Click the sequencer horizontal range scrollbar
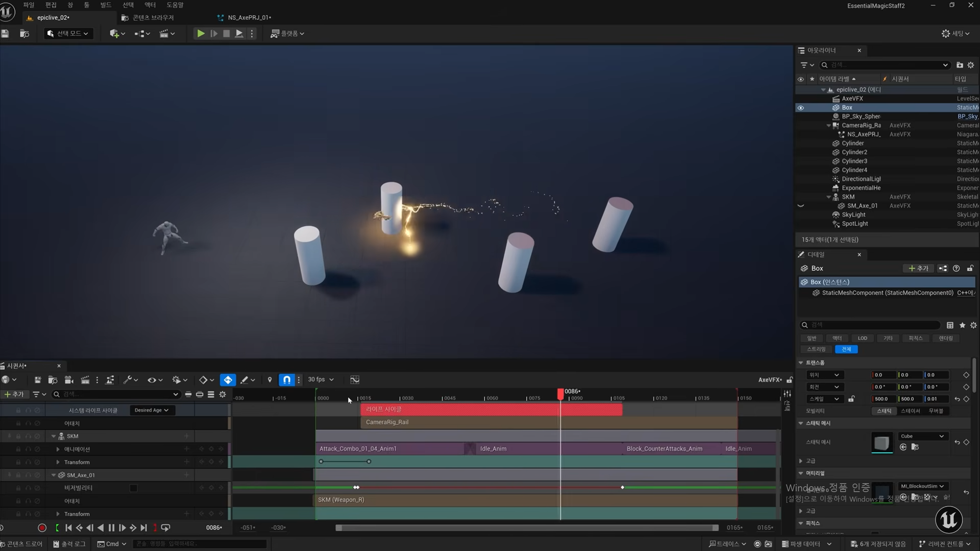 point(527,528)
